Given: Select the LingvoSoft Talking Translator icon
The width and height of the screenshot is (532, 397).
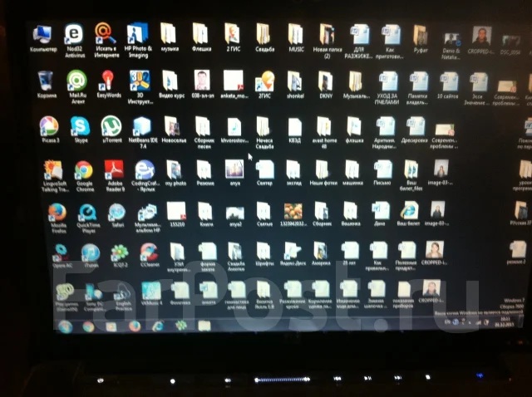Looking at the screenshot, I should (x=54, y=175).
